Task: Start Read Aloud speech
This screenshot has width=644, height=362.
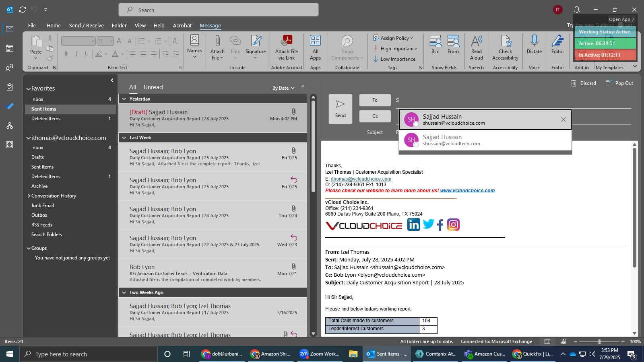Action: pyautogui.click(x=477, y=47)
